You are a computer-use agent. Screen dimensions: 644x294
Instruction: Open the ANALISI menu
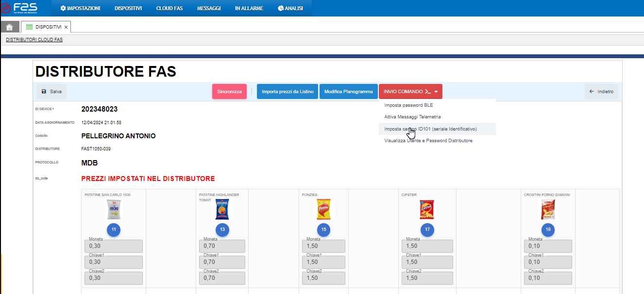click(x=290, y=8)
